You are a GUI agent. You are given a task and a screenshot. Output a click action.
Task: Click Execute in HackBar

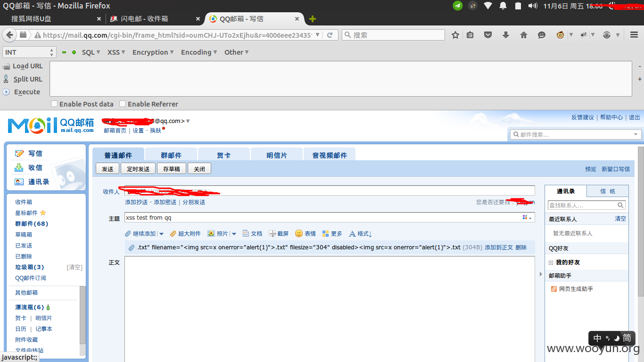[22, 92]
